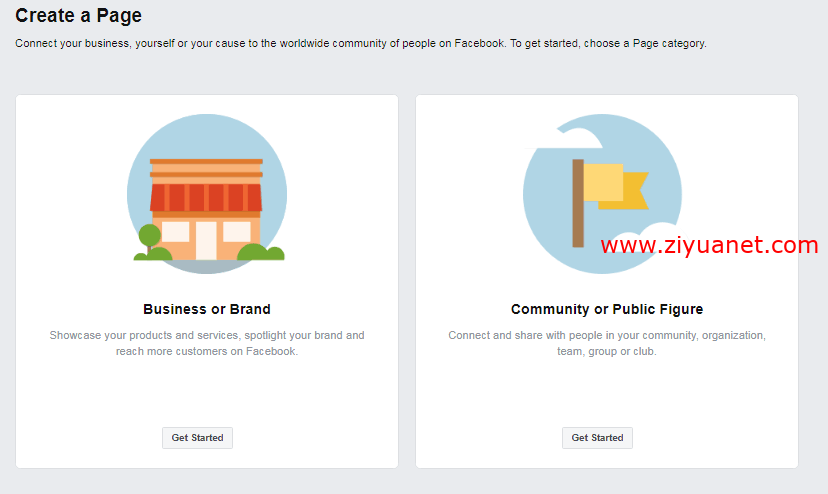Click the Business or Brand card background
Screen dimensions: 828x494
coord(207,391)
